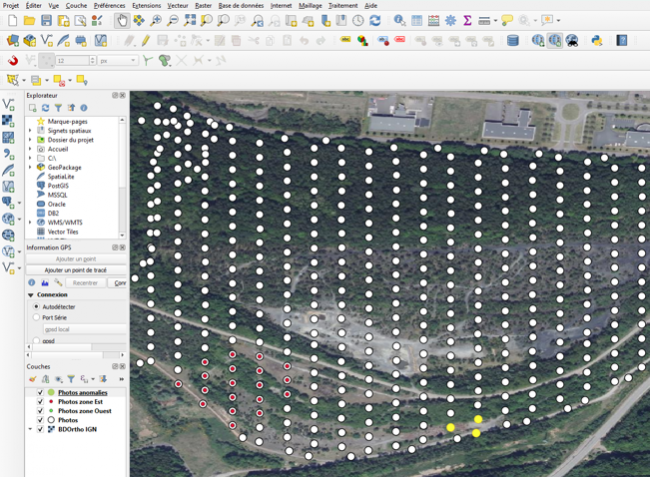Viewport: 650px width, 477px height.
Task: Open the Projet menu
Action: pos(11,5)
